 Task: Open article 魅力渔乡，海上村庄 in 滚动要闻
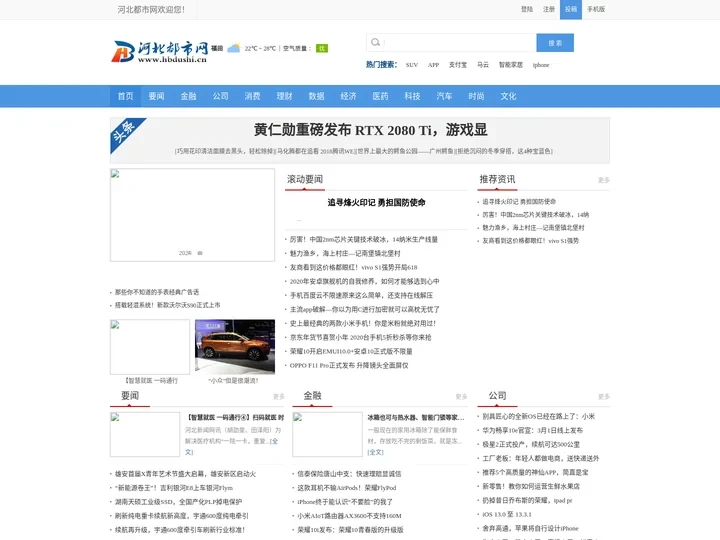click(x=345, y=253)
